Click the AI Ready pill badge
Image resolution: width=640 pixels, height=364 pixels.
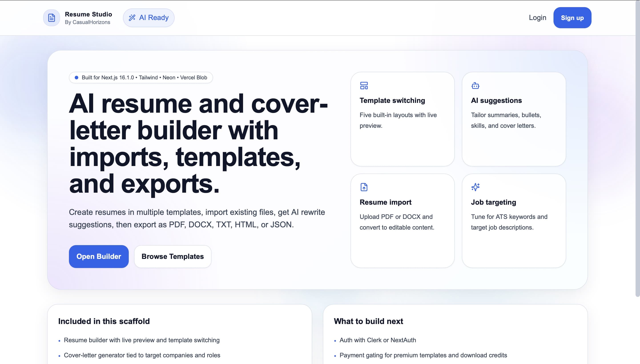149,18
